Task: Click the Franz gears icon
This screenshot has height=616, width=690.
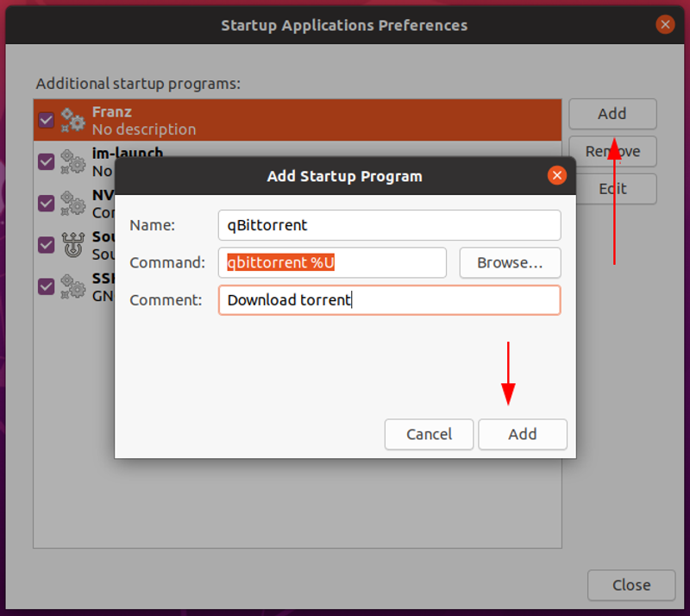Action: point(72,120)
